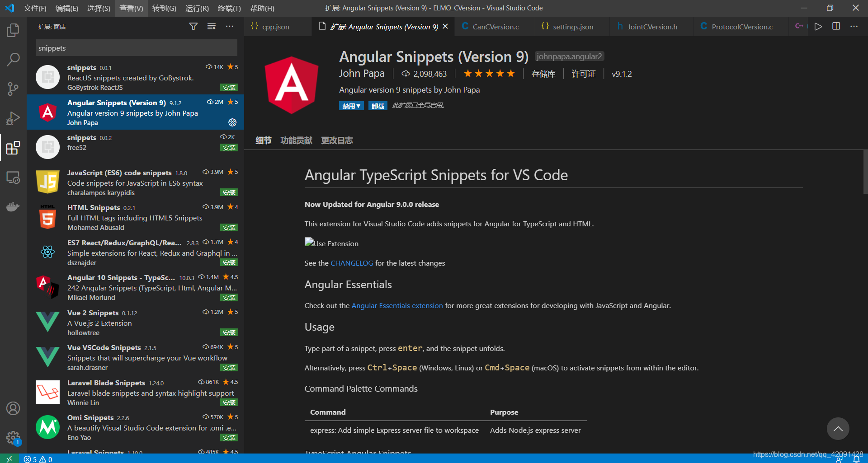Screen dimensions: 868x463
Task: Open the Run and Debug view
Action: pos(13,118)
